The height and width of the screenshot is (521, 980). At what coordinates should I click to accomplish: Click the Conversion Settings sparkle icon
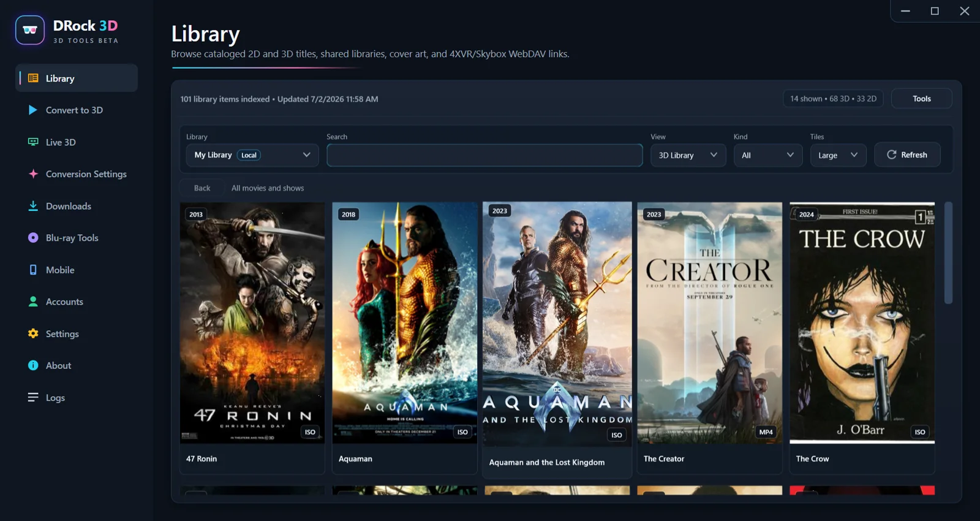pos(33,173)
